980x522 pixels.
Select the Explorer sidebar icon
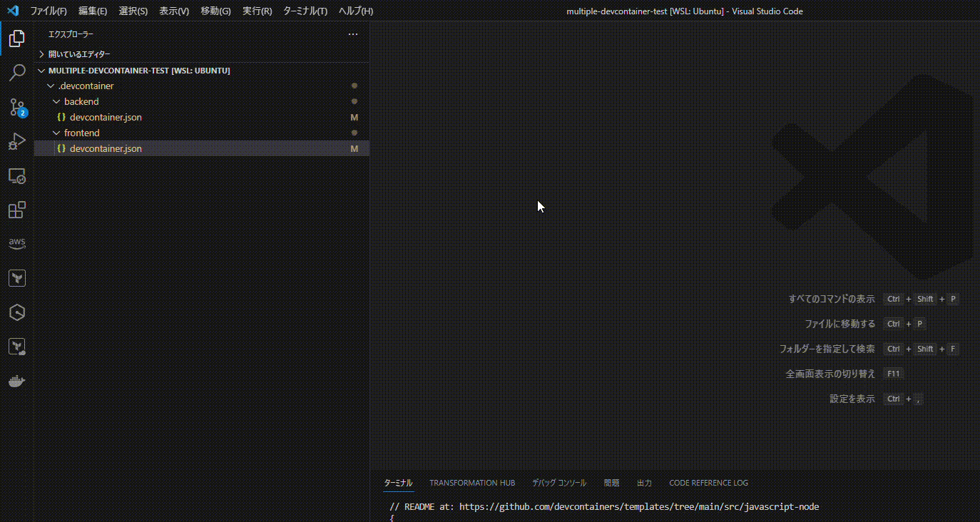click(x=17, y=39)
